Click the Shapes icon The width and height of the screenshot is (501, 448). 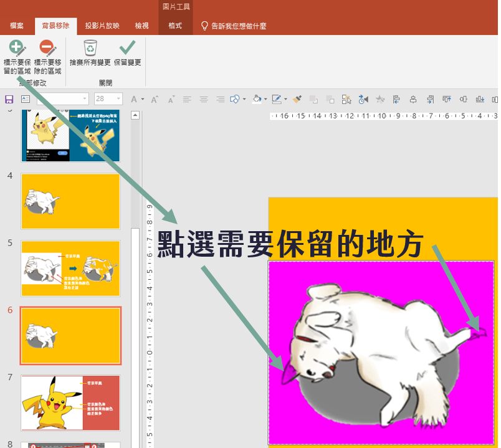(234, 99)
